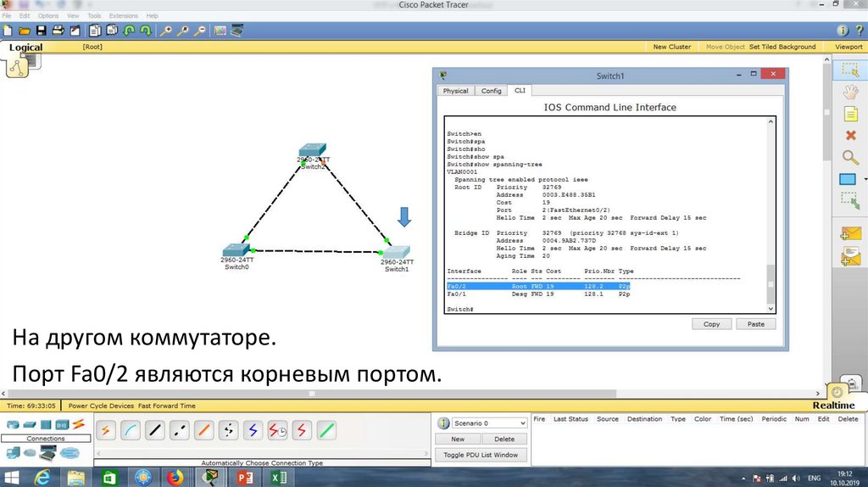
Task: Open a file via folder icon
Action: 25,31
